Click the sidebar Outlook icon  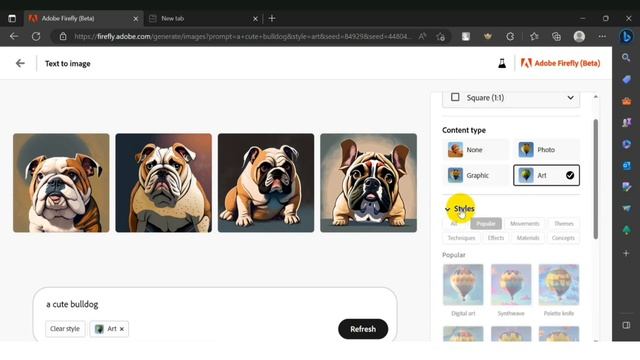(x=626, y=165)
